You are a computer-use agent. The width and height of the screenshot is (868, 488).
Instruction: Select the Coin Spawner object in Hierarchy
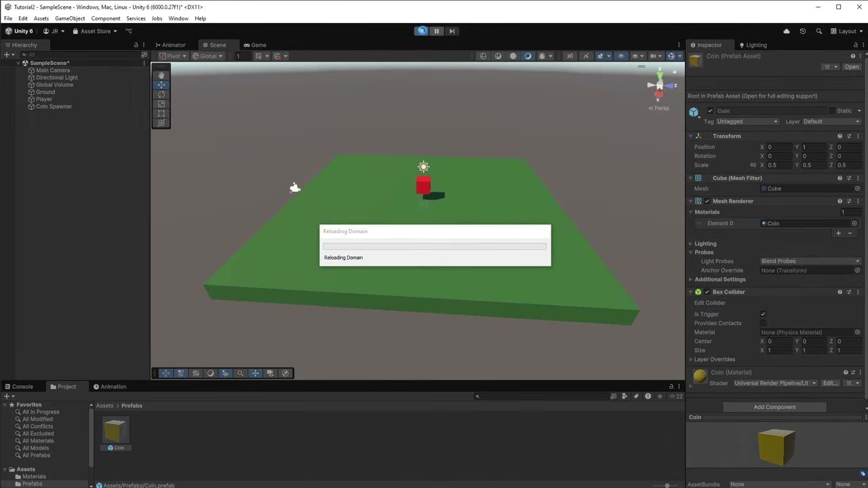54,106
